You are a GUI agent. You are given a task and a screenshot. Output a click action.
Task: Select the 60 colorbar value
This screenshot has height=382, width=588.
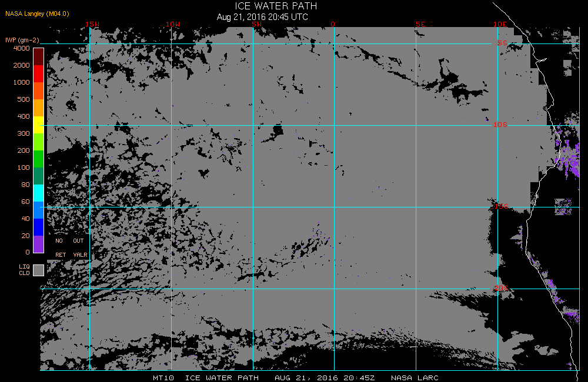tap(25, 202)
